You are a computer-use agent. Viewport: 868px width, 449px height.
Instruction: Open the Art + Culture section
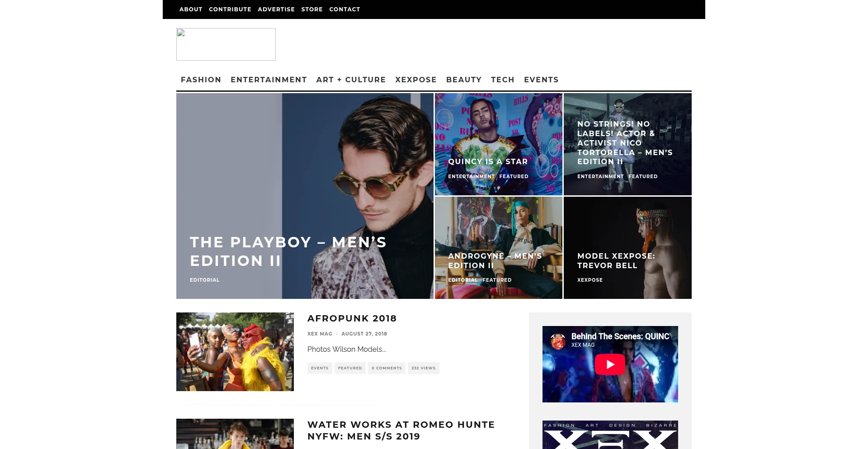(x=351, y=80)
